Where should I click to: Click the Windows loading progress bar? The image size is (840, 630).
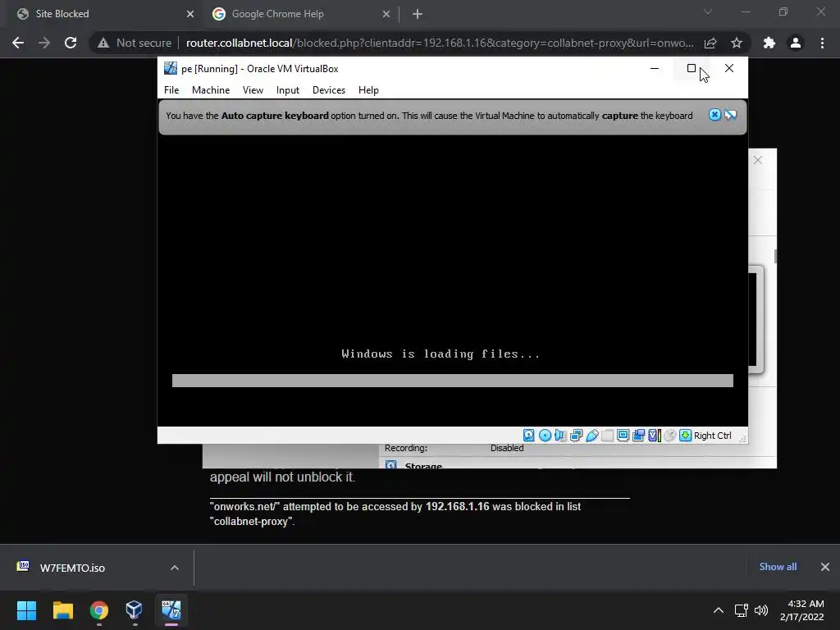point(453,381)
